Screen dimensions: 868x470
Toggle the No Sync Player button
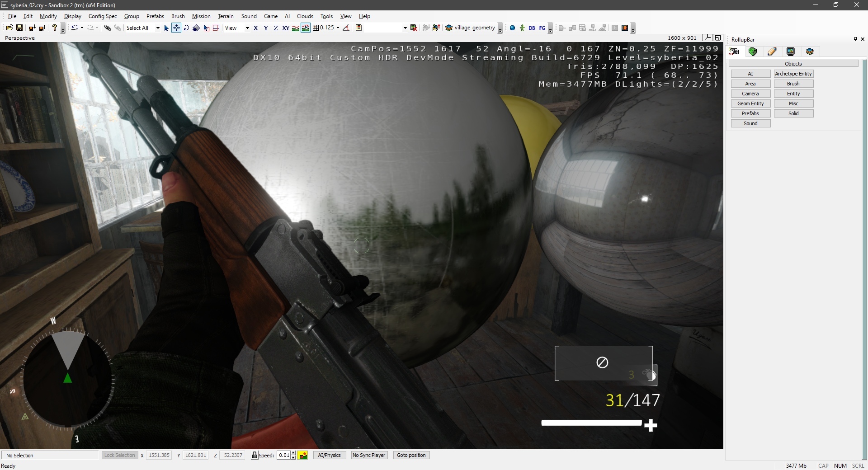click(369, 455)
